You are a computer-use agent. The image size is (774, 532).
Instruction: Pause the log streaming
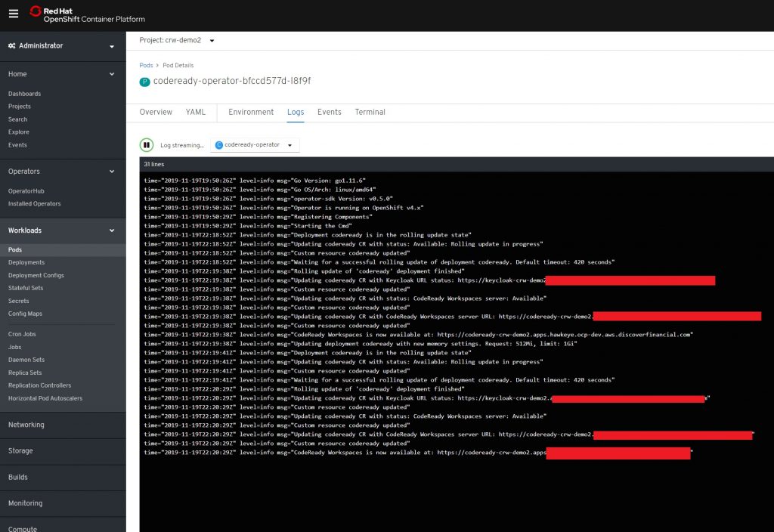point(147,145)
